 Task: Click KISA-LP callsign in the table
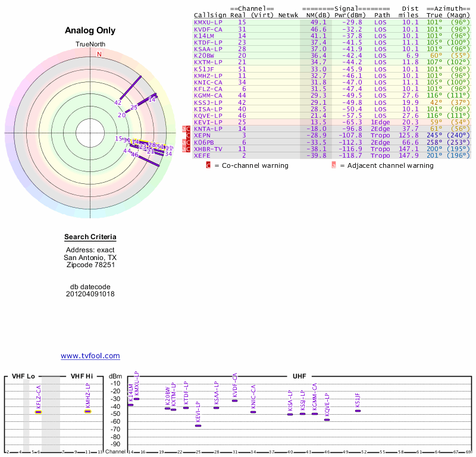click(208, 109)
